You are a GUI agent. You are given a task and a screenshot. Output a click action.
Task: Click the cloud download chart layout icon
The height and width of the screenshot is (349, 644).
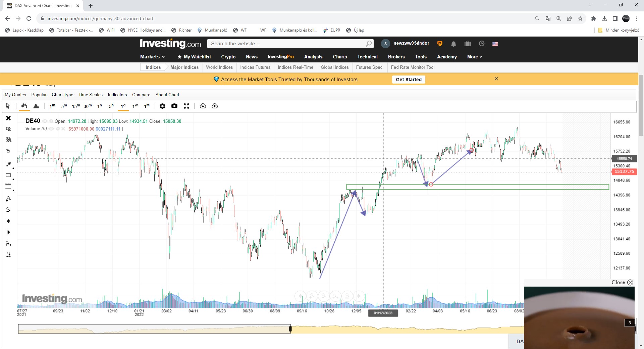click(x=203, y=106)
